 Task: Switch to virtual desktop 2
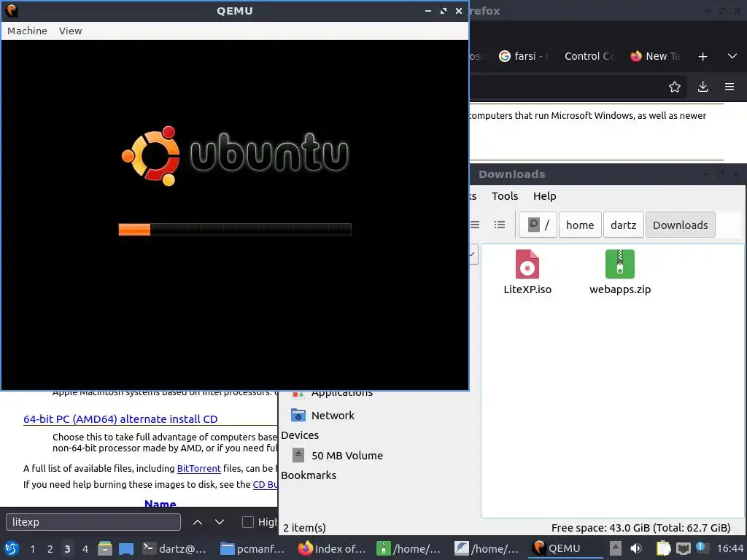click(x=50, y=549)
